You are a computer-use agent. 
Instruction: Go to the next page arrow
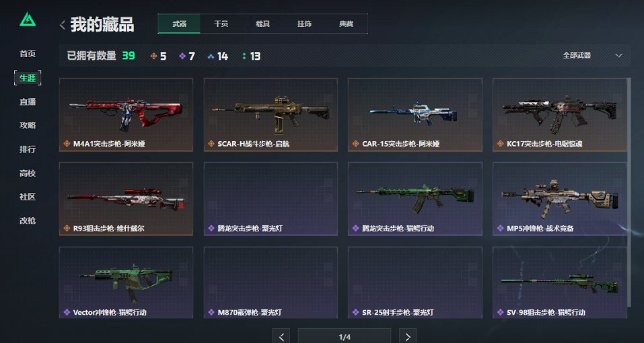pyautogui.click(x=407, y=337)
